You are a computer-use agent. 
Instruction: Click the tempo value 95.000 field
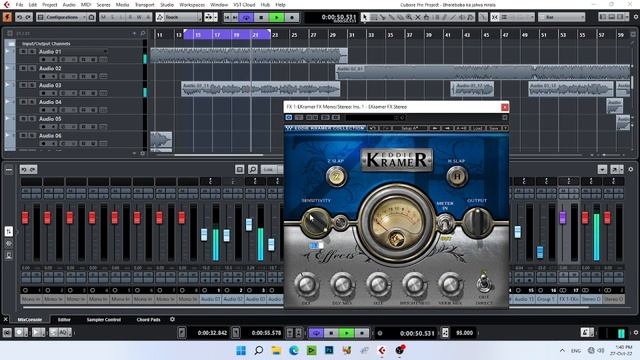point(464,333)
